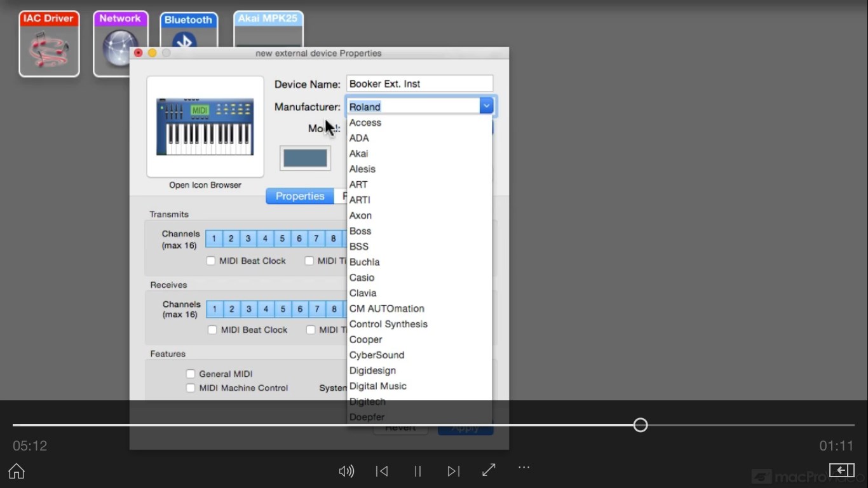Select Digidesign from the list

[419, 370]
